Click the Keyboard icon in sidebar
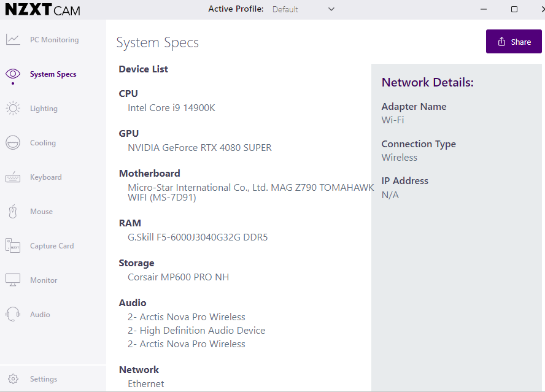 13,177
